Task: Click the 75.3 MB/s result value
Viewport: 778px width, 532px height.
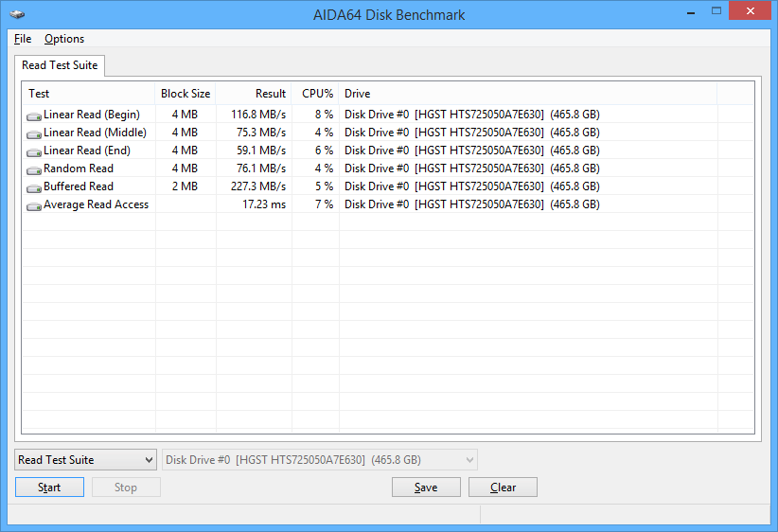Action: (261, 133)
